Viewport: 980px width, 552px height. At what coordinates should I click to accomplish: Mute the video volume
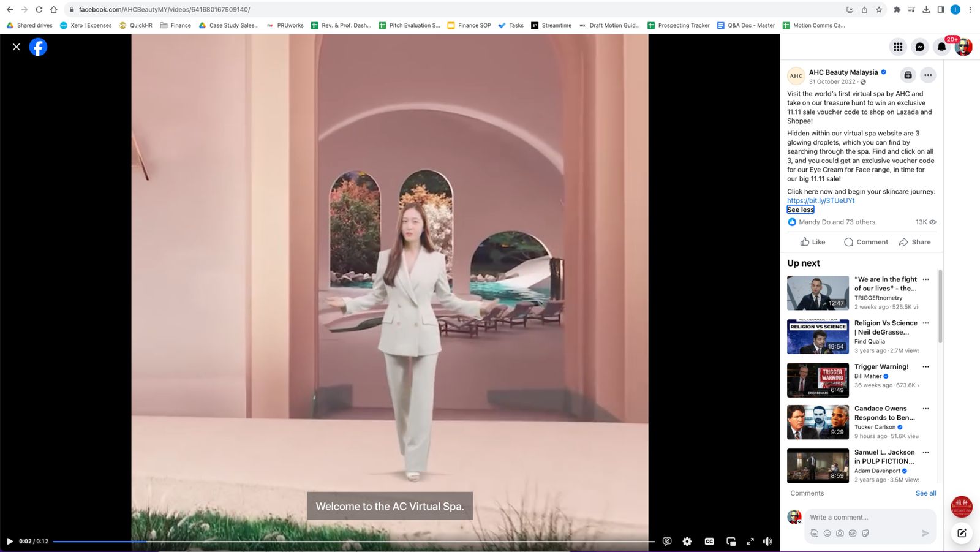click(x=767, y=541)
